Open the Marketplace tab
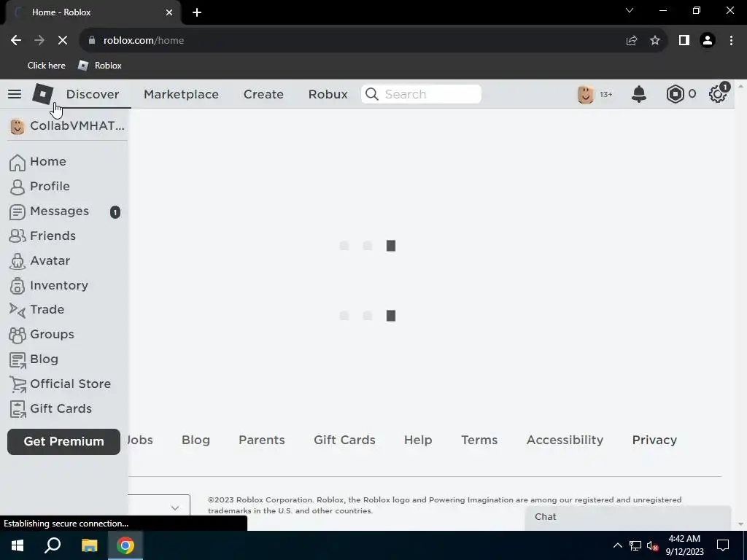Screen dimensions: 747x560 point(181,94)
